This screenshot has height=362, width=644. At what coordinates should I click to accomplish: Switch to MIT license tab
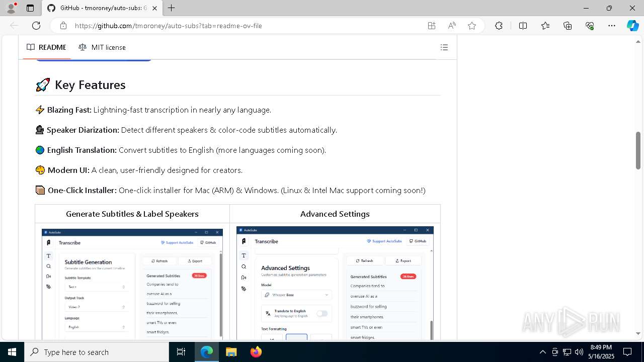pyautogui.click(x=102, y=47)
